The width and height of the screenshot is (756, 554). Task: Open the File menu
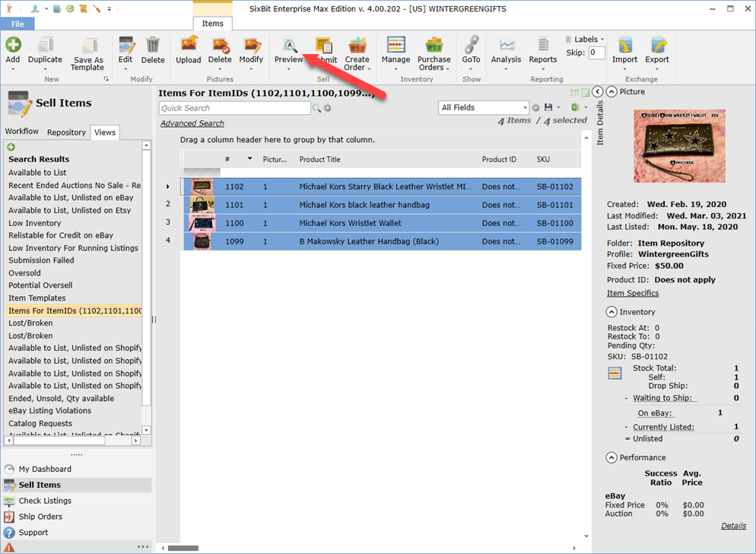point(17,24)
